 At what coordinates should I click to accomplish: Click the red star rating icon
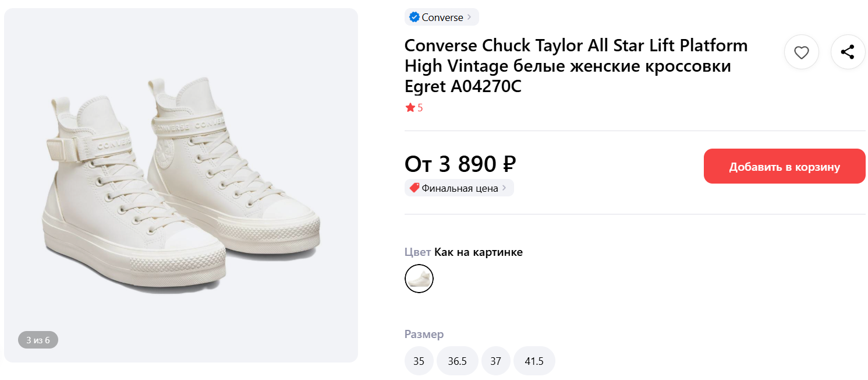(x=410, y=108)
